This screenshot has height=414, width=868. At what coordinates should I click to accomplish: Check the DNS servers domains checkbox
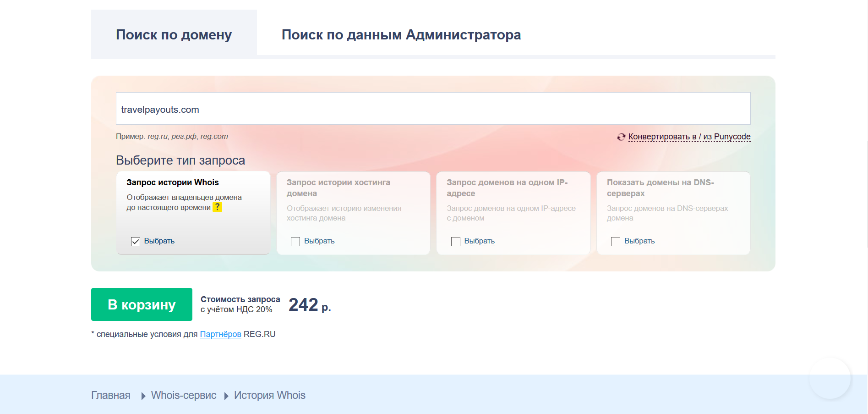(616, 242)
